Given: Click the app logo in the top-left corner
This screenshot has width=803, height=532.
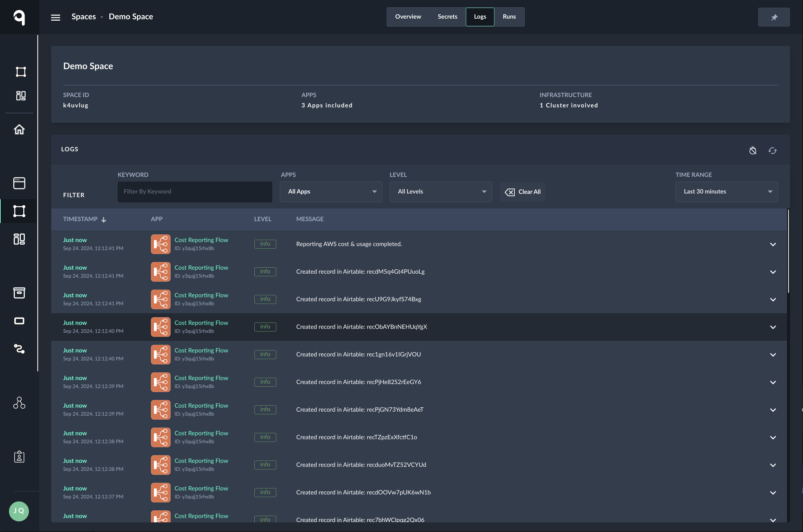Looking at the screenshot, I should [19, 17].
